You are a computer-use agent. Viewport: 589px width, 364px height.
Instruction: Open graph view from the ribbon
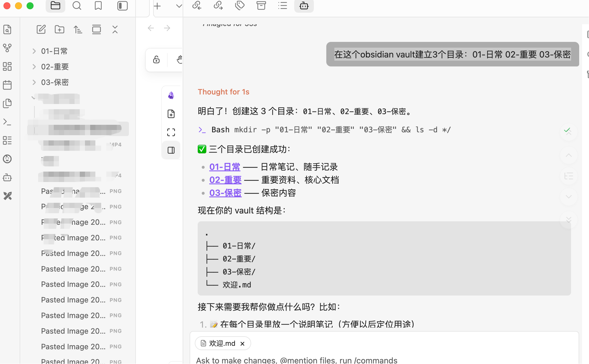(x=7, y=48)
